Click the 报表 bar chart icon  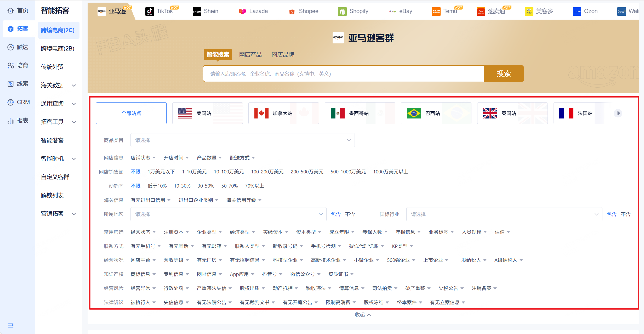click(10, 121)
